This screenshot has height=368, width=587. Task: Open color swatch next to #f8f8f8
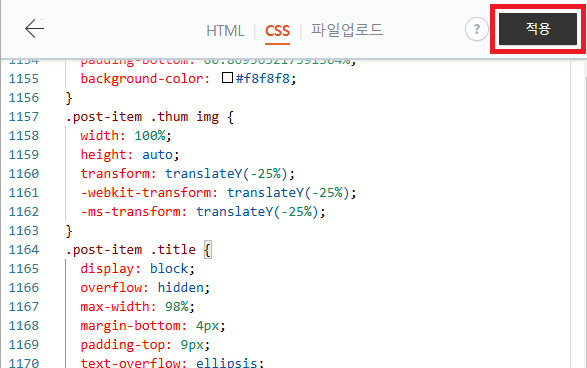[x=227, y=78]
